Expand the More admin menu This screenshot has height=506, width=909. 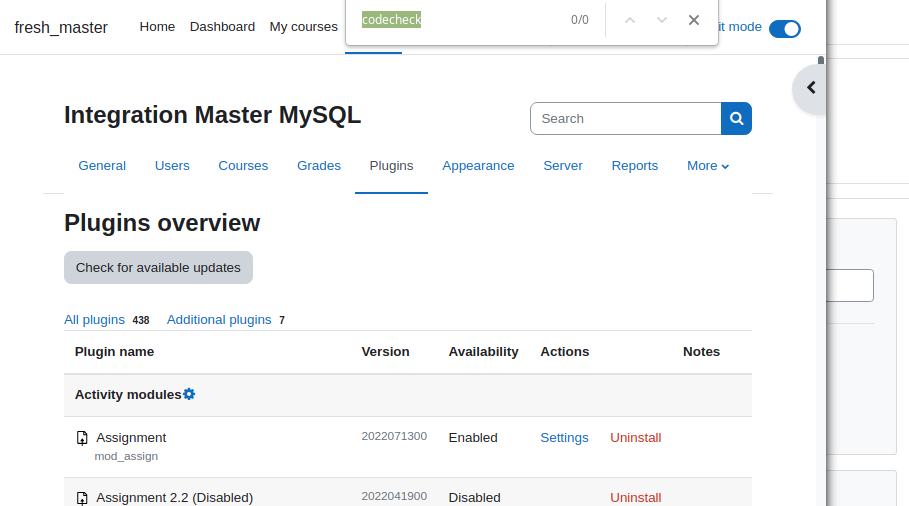pyautogui.click(x=708, y=166)
